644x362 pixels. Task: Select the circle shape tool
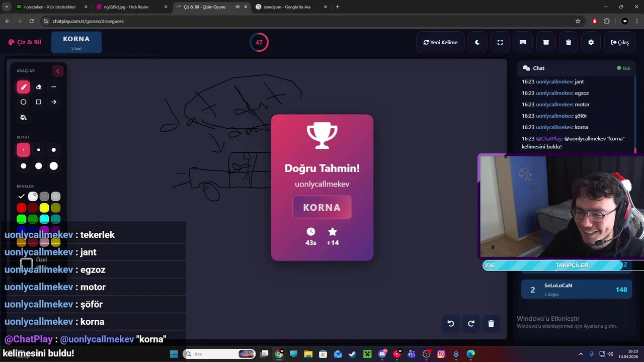23,102
